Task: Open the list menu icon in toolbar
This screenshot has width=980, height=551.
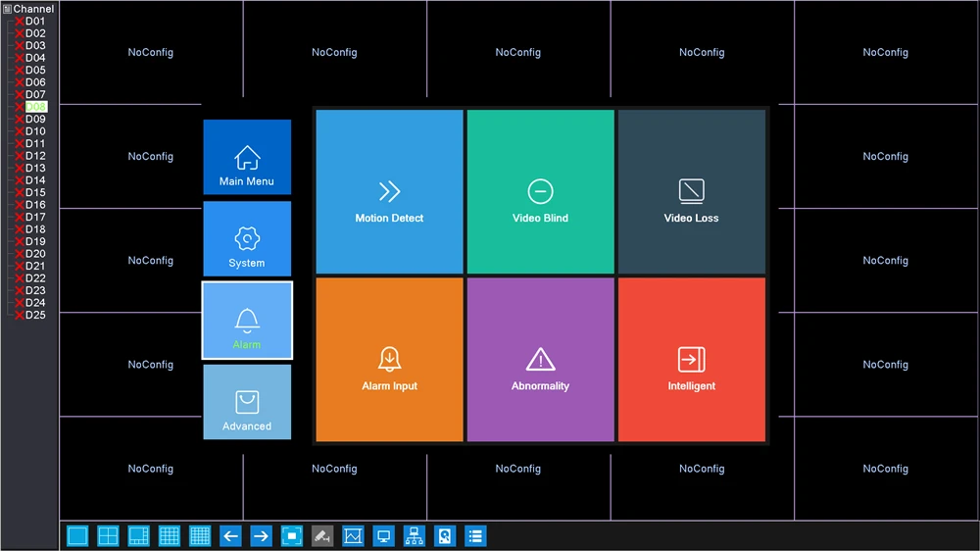Action: [475, 536]
